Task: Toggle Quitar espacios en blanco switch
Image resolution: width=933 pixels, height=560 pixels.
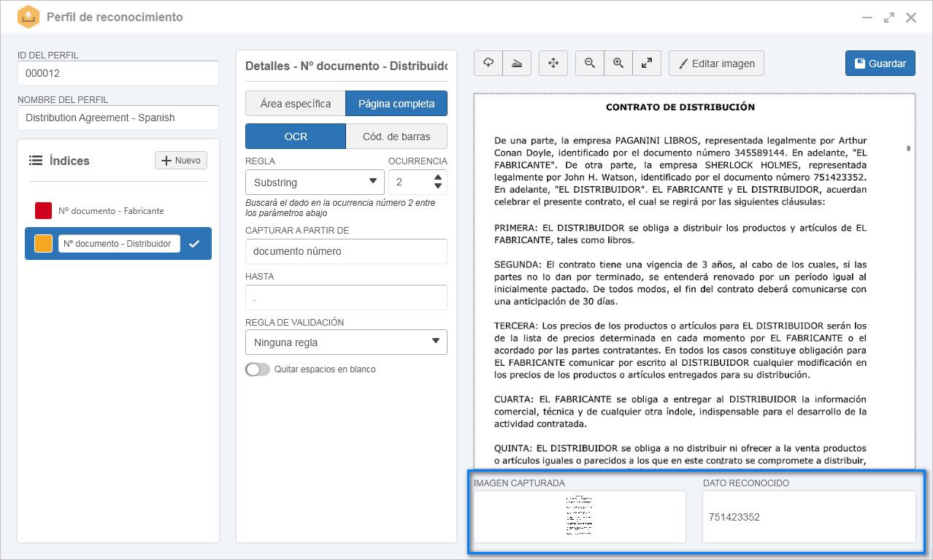Action: 258,369
